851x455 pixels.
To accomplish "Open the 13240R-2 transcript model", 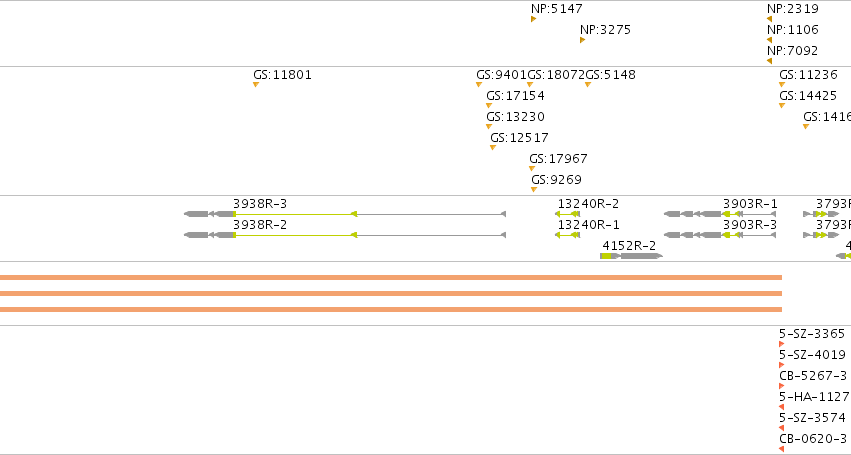I will (567, 214).
